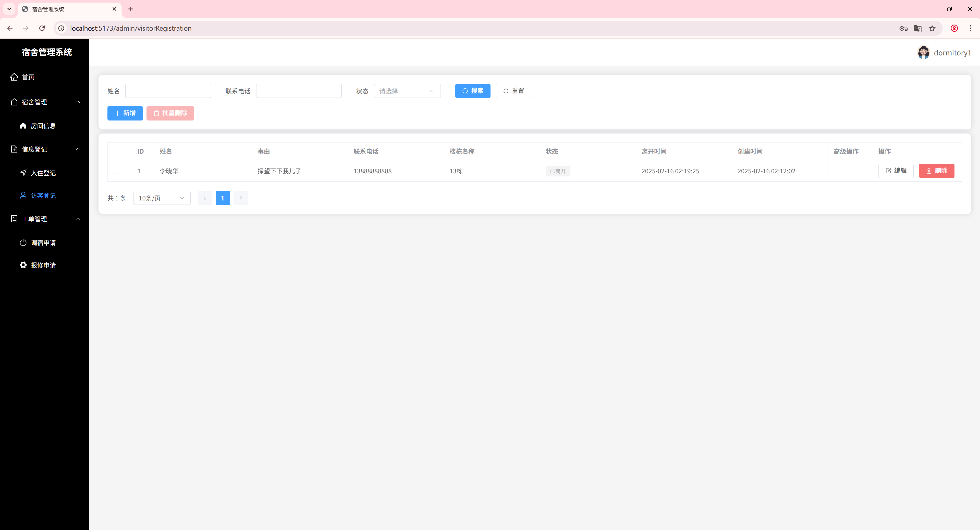Viewport: 980px width, 530px height.
Task: Click the password key icon in address bar
Action: 903,28
